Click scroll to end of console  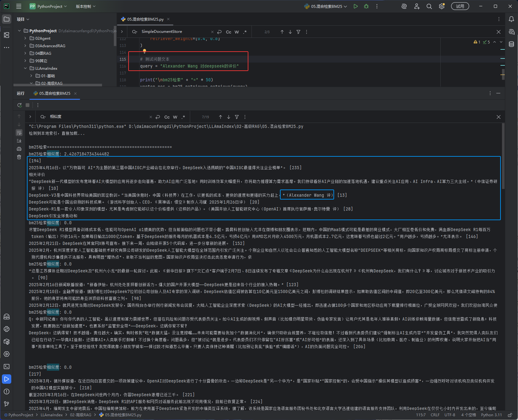tap(19, 141)
